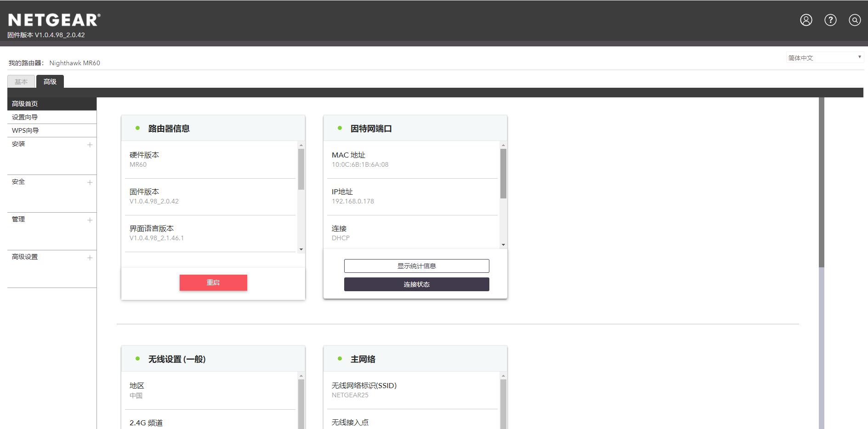868x429 pixels.
Task: Select the 高级 tab
Action: pyautogui.click(x=50, y=82)
